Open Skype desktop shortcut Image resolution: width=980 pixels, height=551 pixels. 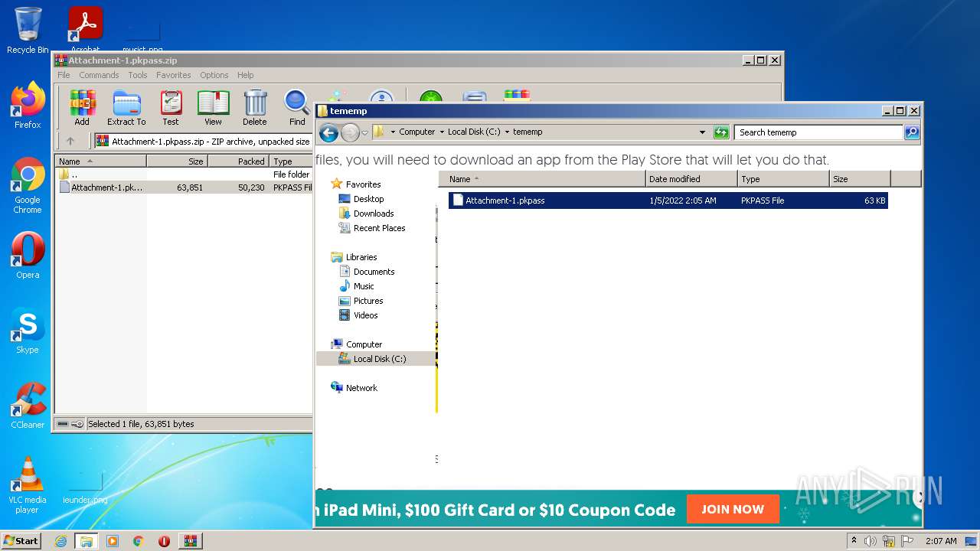(28, 331)
